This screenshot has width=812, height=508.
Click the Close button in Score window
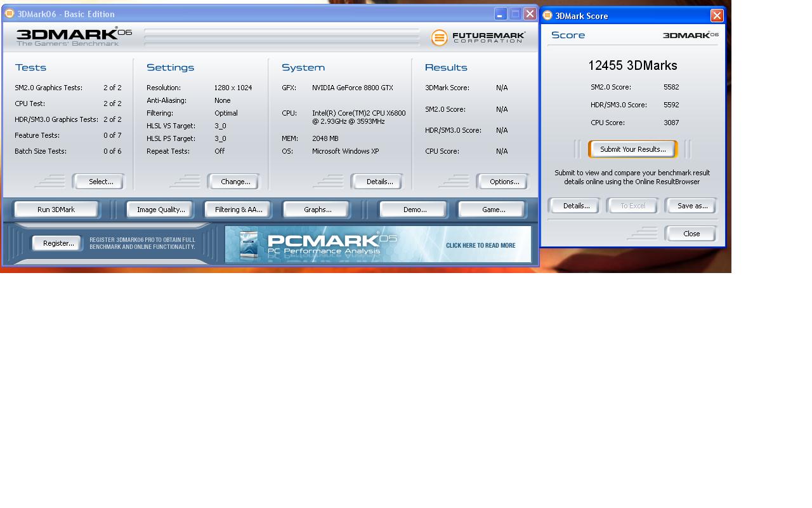tap(691, 234)
